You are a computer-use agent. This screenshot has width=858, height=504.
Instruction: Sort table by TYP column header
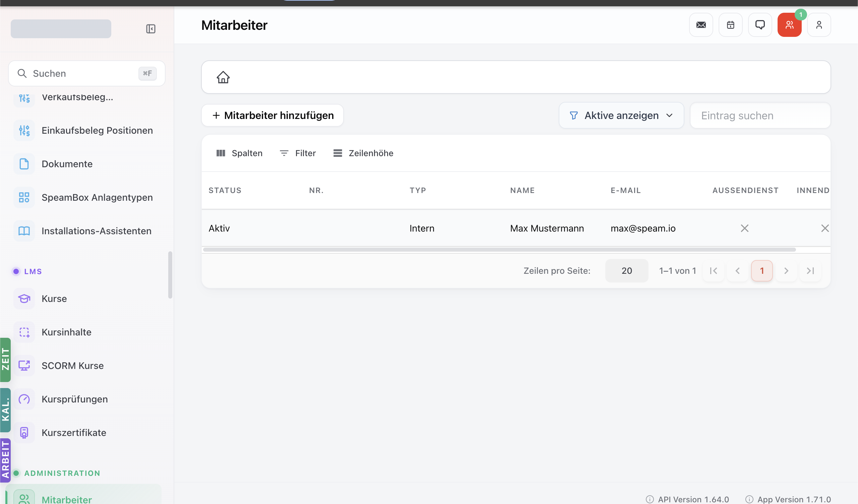[418, 190]
